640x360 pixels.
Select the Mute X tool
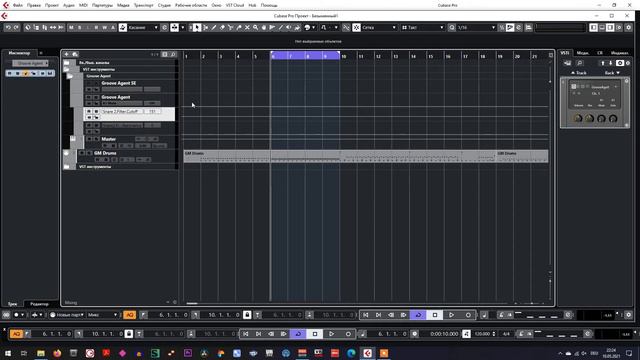(x=247, y=27)
